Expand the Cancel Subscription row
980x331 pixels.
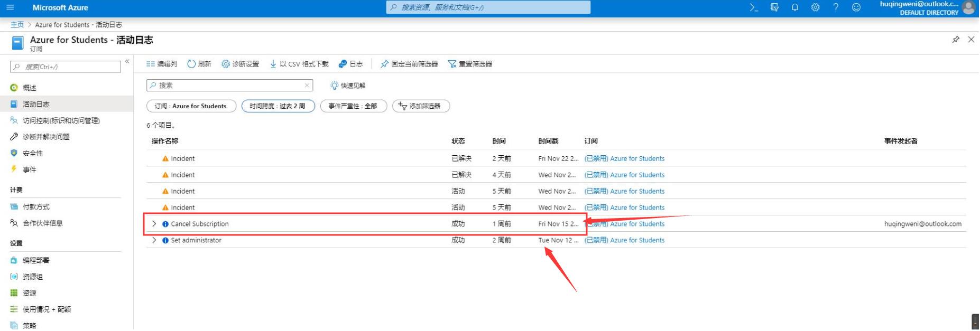tap(154, 224)
